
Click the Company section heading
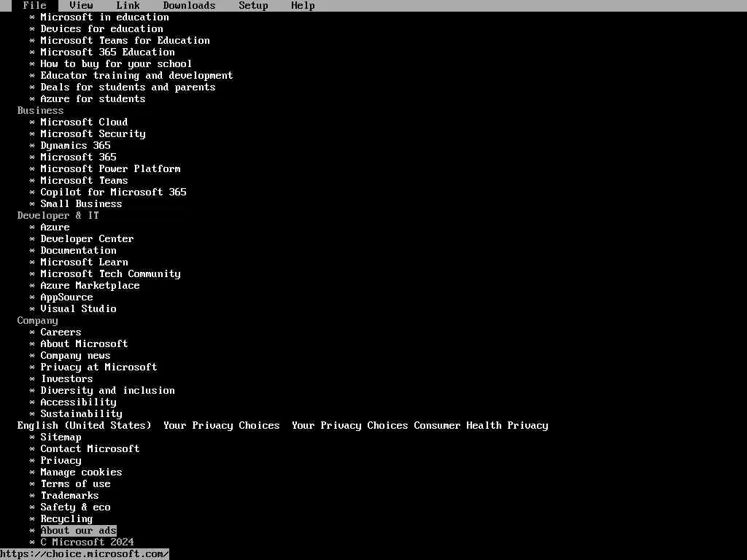tap(38, 321)
